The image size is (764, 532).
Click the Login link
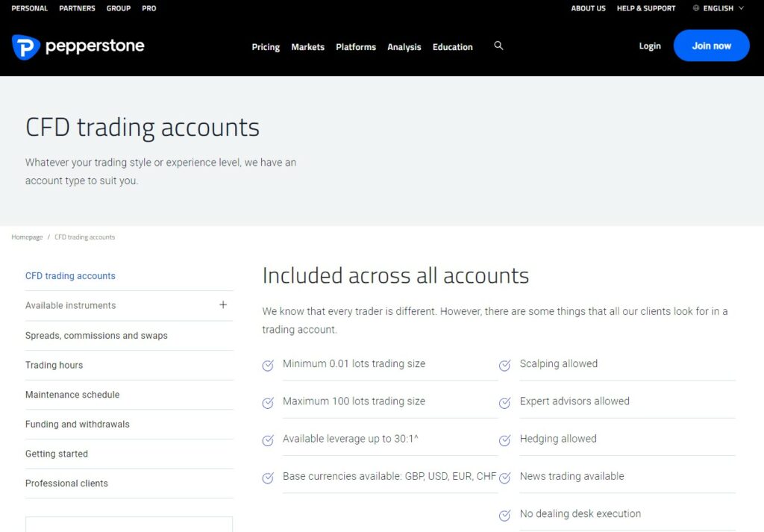(x=650, y=46)
